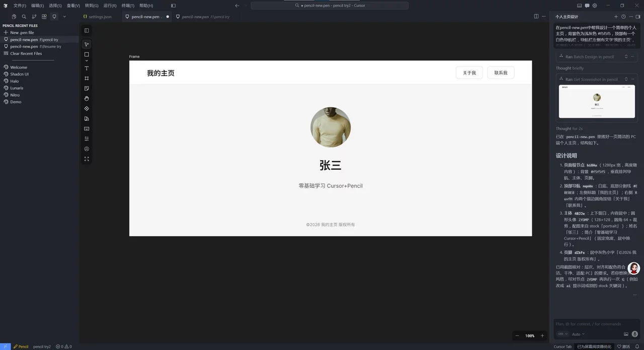Viewport: 644px width, 350px height.
Task: Open the Auto model dropdown in chat
Action: [x=579, y=334]
